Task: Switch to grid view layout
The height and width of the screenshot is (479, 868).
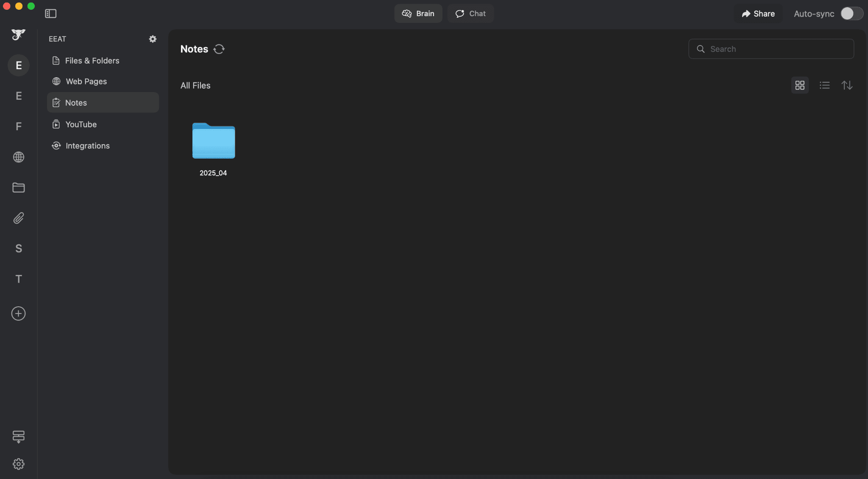Action: [800, 85]
